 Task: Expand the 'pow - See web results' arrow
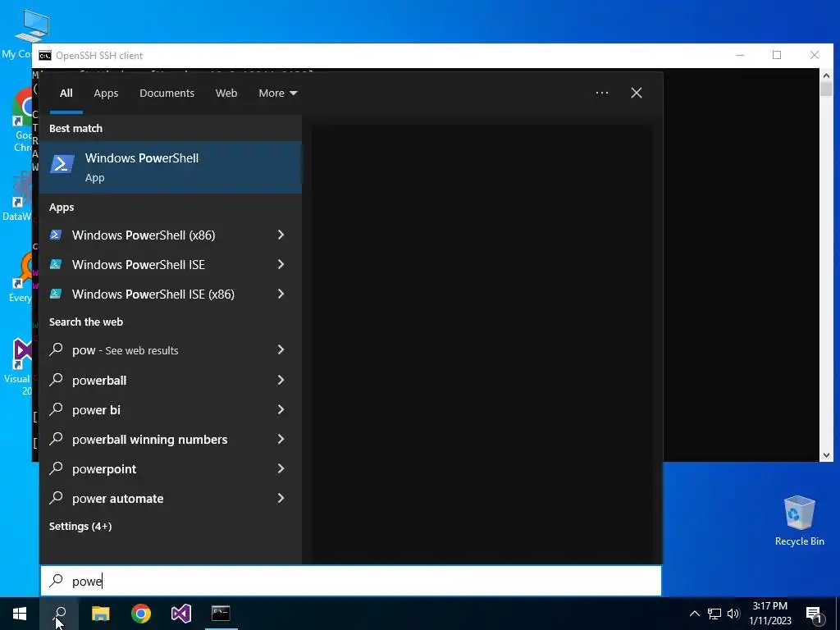point(281,349)
